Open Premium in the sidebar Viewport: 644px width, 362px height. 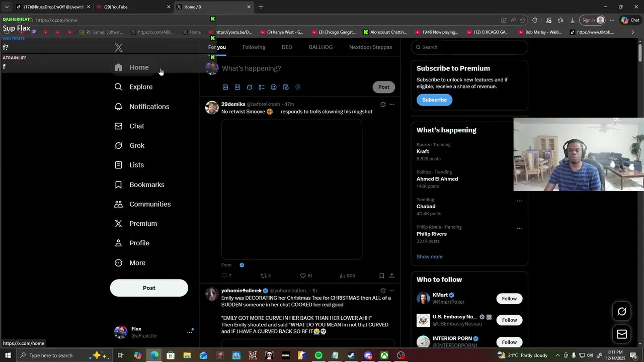[x=136, y=224]
